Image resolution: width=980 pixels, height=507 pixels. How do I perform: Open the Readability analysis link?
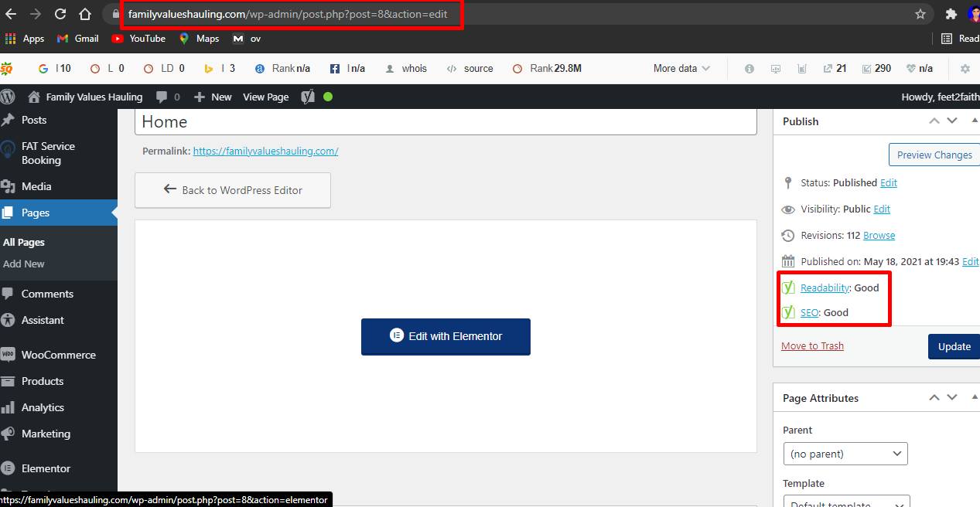pyautogui.click(x=825, y=287)
